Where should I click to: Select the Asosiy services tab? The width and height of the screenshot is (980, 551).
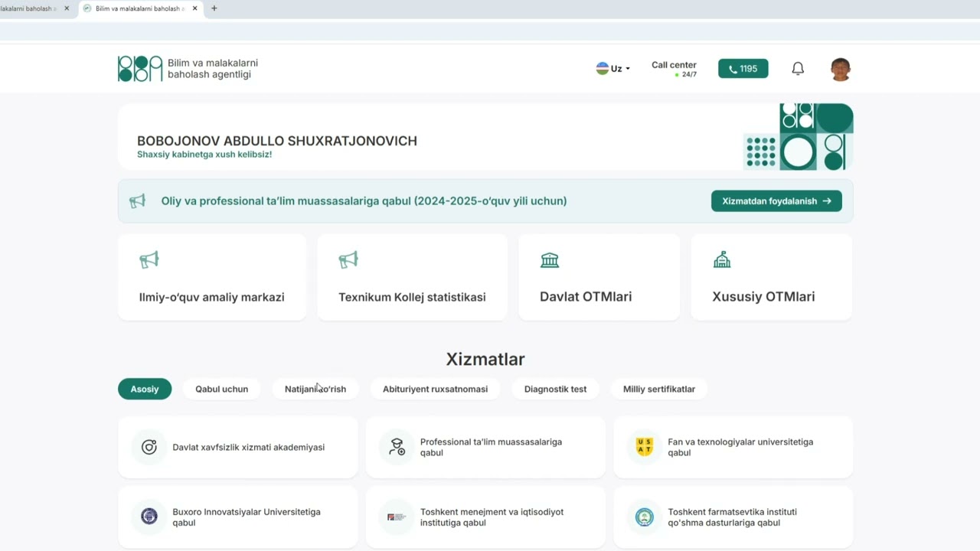click(x=145, y=389)
